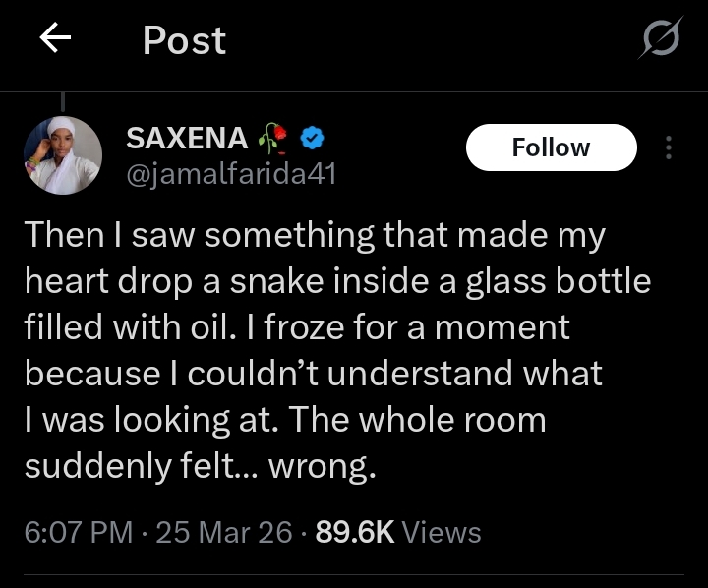Click the 'because I couldn't understand what' line
Image resolution: width=708 pixels, height=588 pixels.
[x=313, y=374]
